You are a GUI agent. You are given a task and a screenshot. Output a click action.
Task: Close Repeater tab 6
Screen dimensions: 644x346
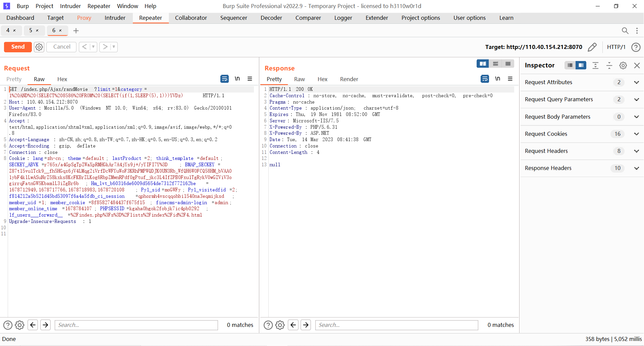(x=60, y=31)
